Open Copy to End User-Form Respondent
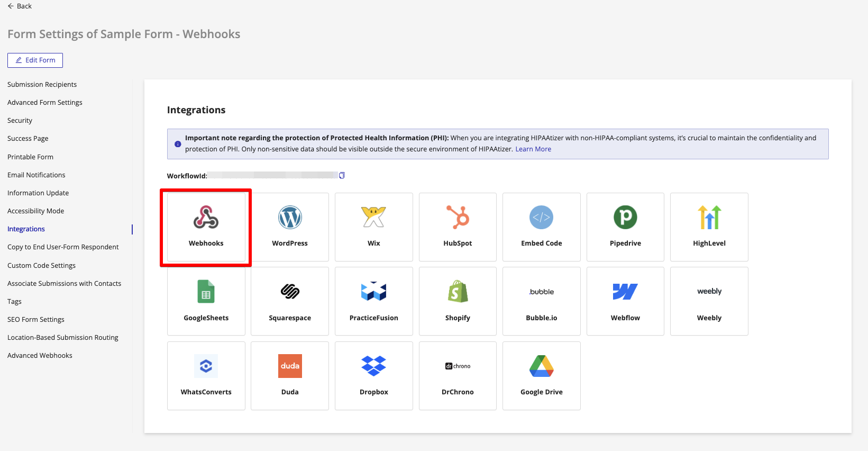The height and width of the screenshot is (451, 868). click(63, 247)
